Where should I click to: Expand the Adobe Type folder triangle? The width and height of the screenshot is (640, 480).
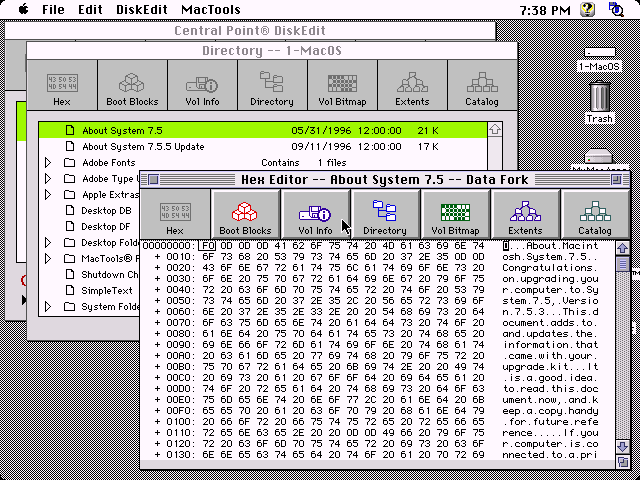[48, 179]
